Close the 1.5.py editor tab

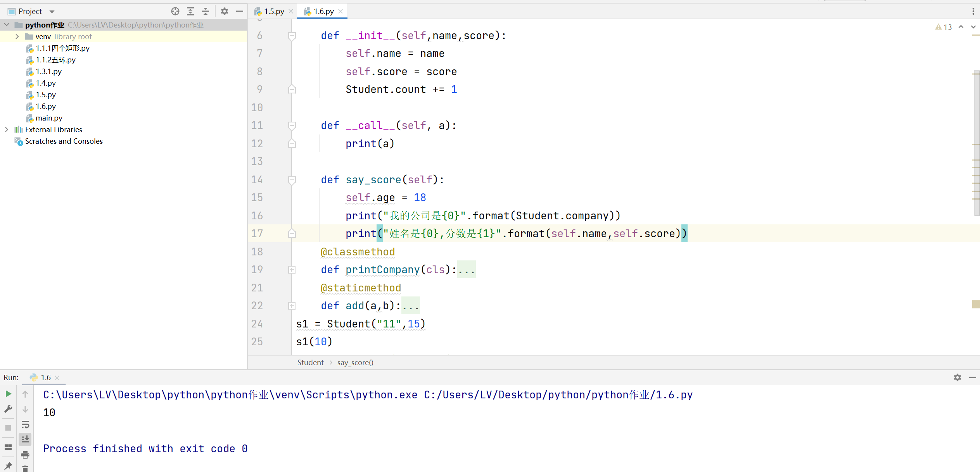pyautogui.click(x=291, y=11)
